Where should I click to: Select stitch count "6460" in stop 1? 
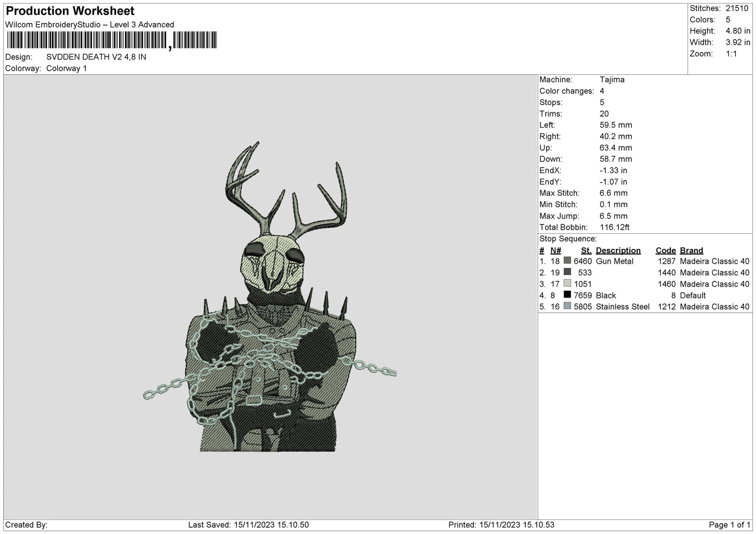(583, 262)
